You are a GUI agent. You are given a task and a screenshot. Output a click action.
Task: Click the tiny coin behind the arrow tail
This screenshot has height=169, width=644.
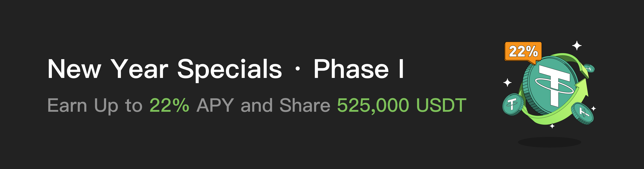(589, 69)
